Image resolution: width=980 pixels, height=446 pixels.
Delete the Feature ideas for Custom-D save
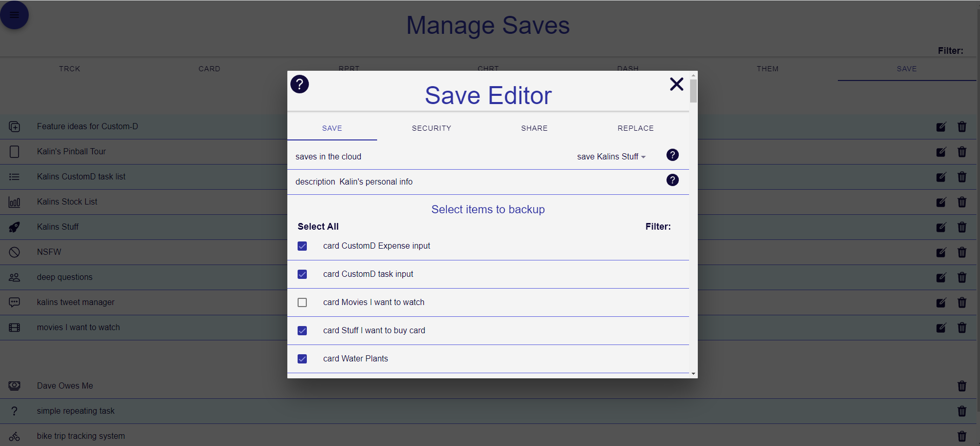click(962, 127)
